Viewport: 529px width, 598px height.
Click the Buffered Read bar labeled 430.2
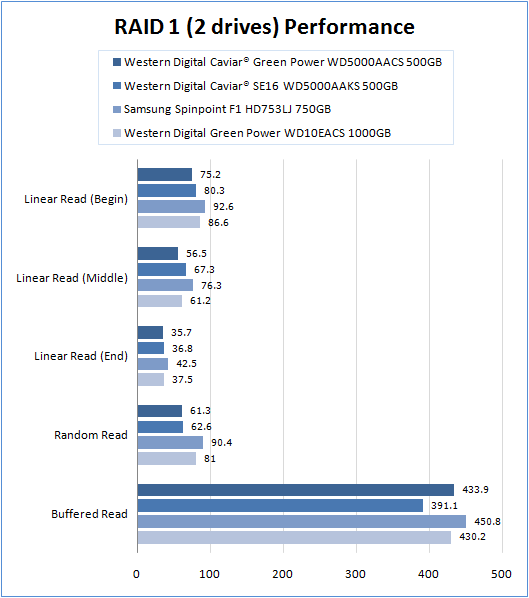294,537
